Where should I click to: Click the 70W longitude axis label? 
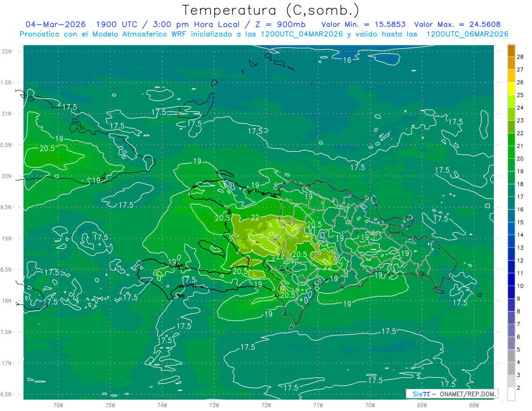pos(370,405)
